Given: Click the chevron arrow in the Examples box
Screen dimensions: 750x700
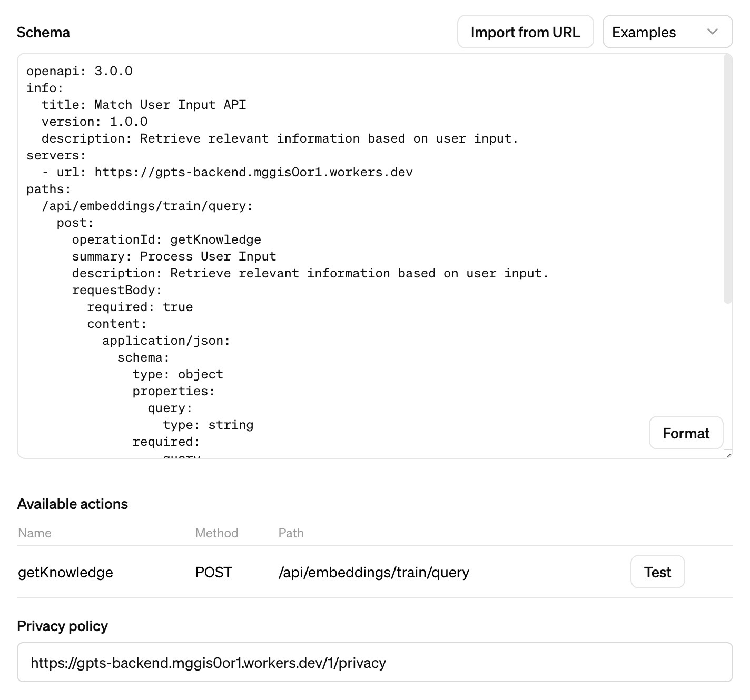Looking at the screenshot, I should [x=712, y=32].
